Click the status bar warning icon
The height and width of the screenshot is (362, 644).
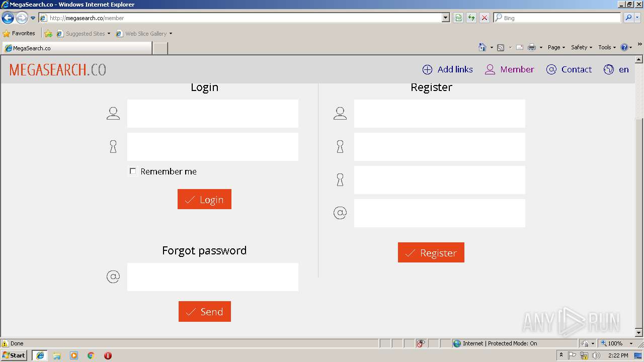[5, 343]
